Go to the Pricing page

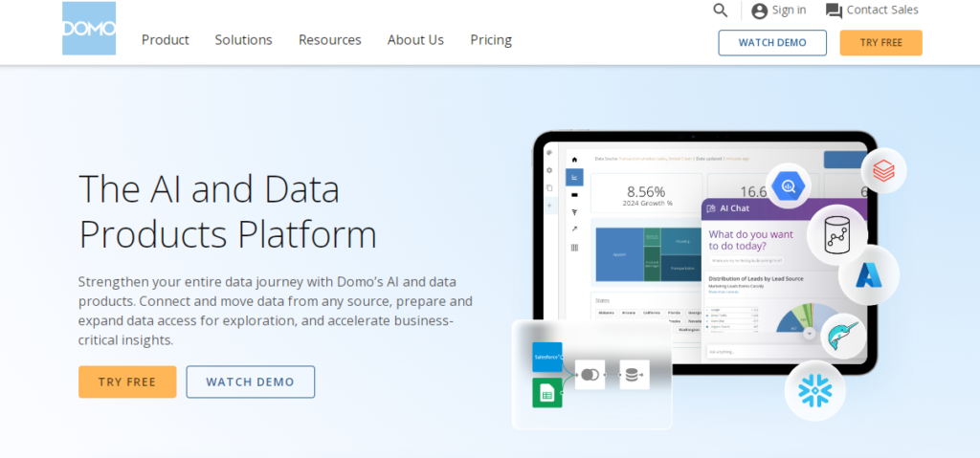(x=491, y=40)
